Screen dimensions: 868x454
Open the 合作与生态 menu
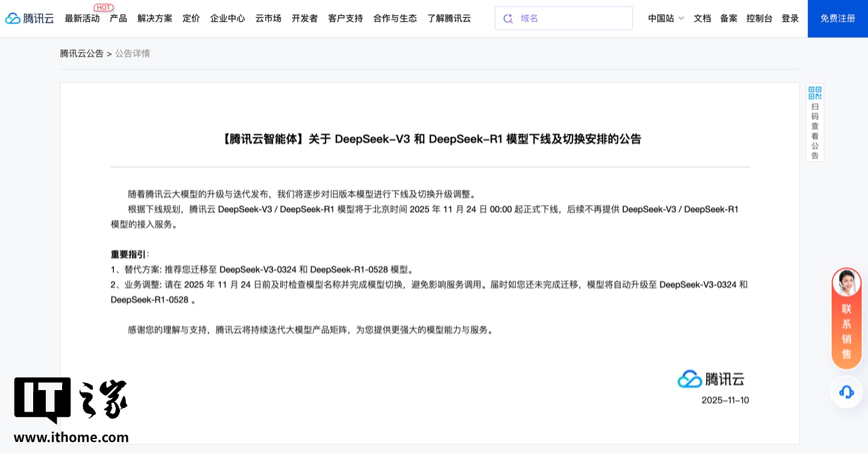click(395, 18)
